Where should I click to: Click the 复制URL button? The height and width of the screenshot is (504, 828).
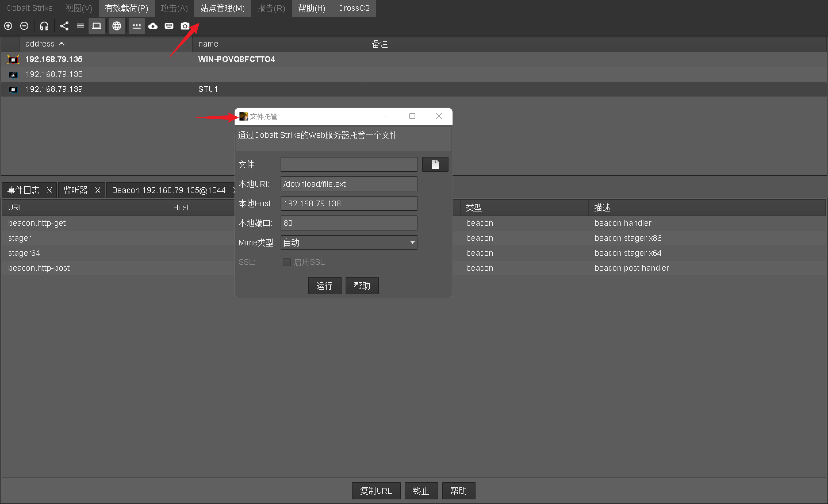pos(376,490)
